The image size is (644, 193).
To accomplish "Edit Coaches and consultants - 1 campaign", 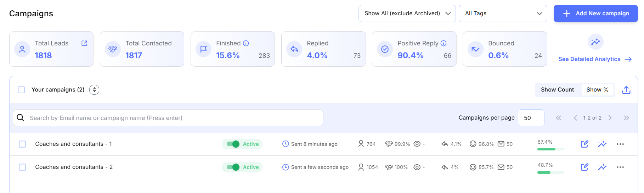I will (x=585, y=144).
